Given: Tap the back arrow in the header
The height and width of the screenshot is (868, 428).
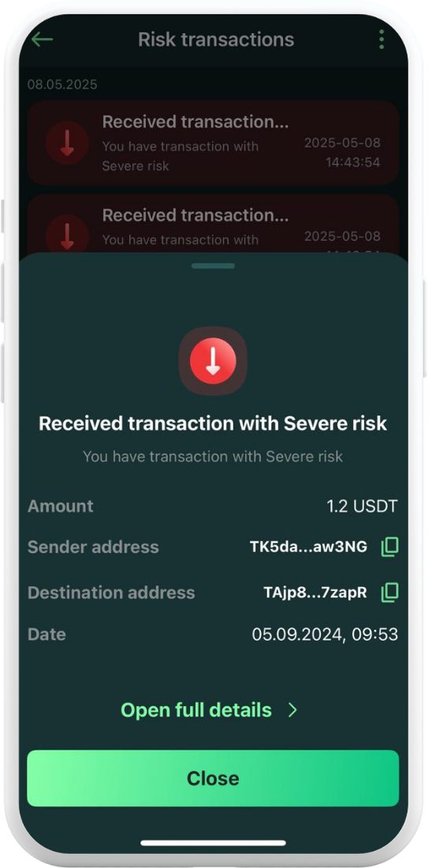Looking at the screenshot, I should 42,40.
